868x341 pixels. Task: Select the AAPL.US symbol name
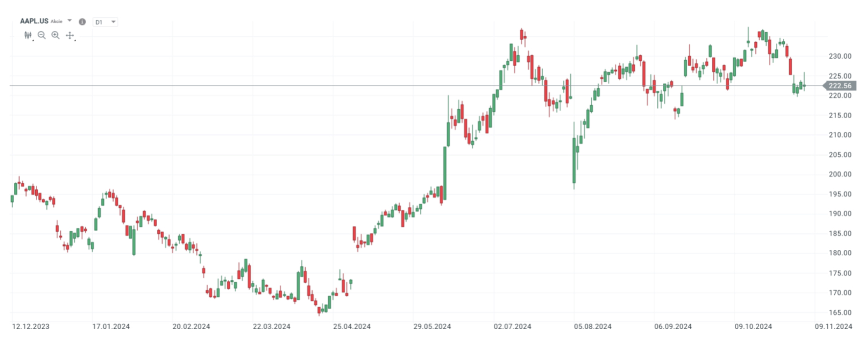(34, 21)
